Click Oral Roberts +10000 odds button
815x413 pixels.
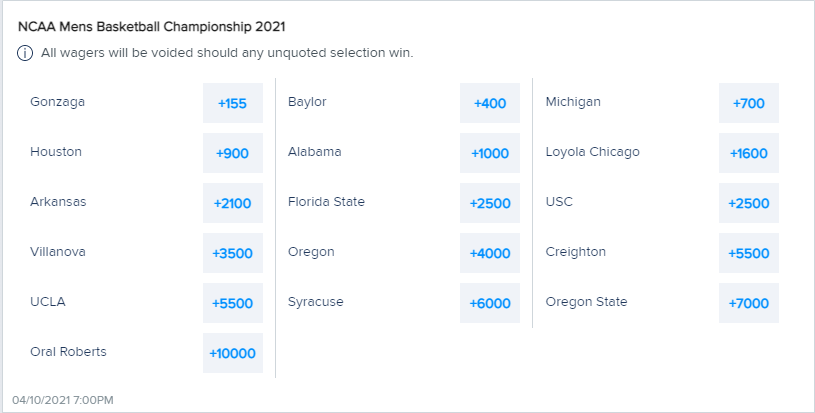pos(232,353)
